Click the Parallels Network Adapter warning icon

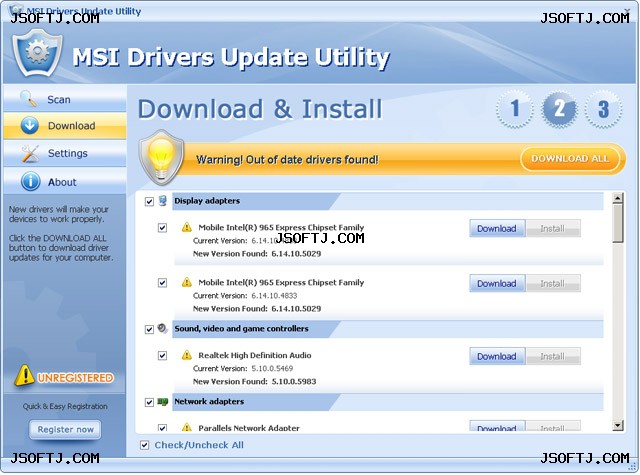pos(187,428)
